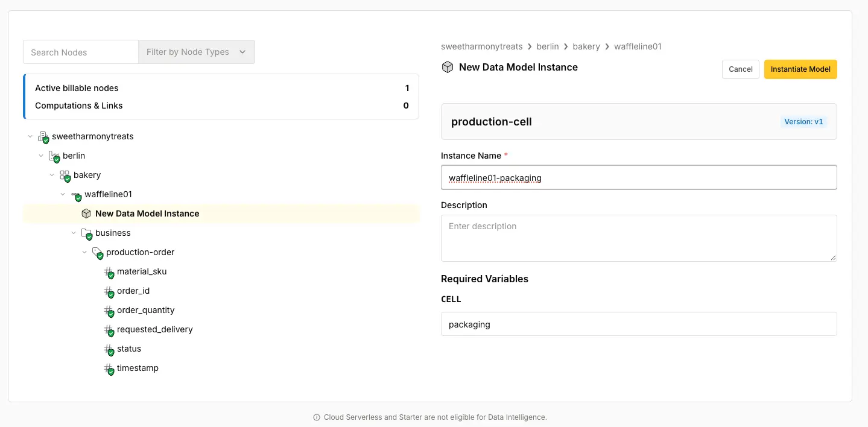Collapse the production-order node
The image size is (868, 427).
click(84, 252)
